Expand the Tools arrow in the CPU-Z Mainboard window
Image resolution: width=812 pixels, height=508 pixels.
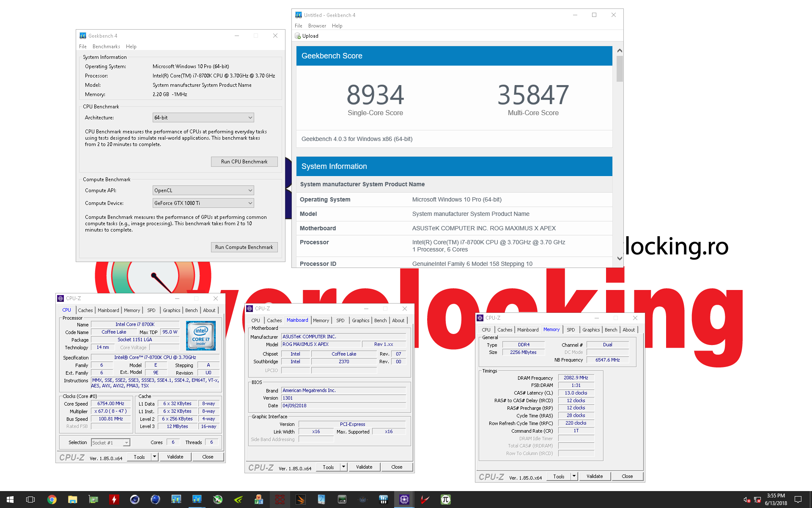click(344, 467)
